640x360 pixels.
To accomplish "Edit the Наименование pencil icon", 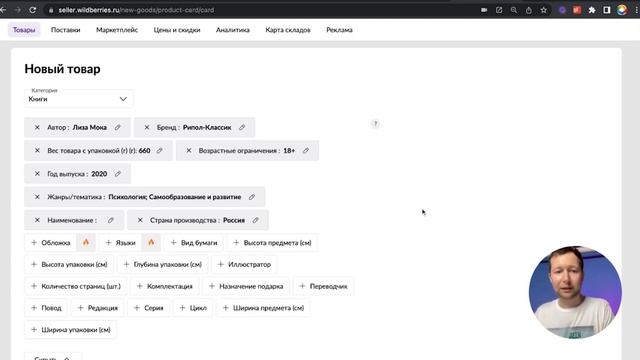I will click(111, 220).
